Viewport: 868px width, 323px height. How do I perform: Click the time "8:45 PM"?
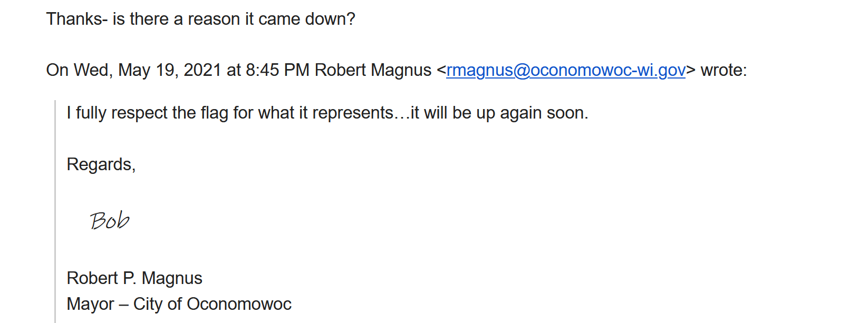[x=277, y=70]
